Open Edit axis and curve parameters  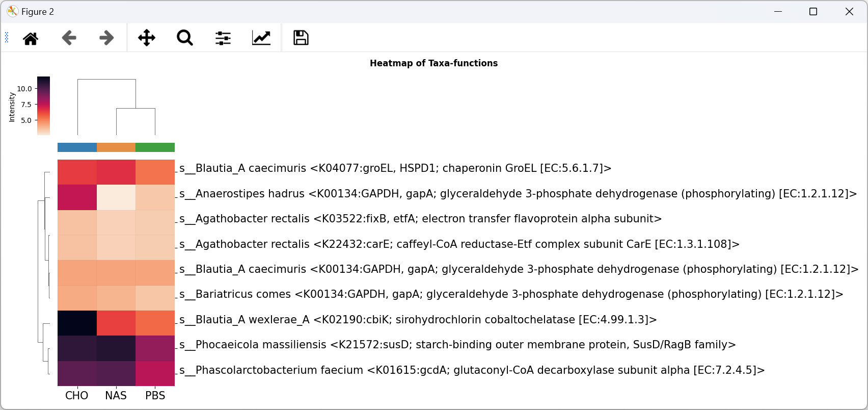coord(261,38)
